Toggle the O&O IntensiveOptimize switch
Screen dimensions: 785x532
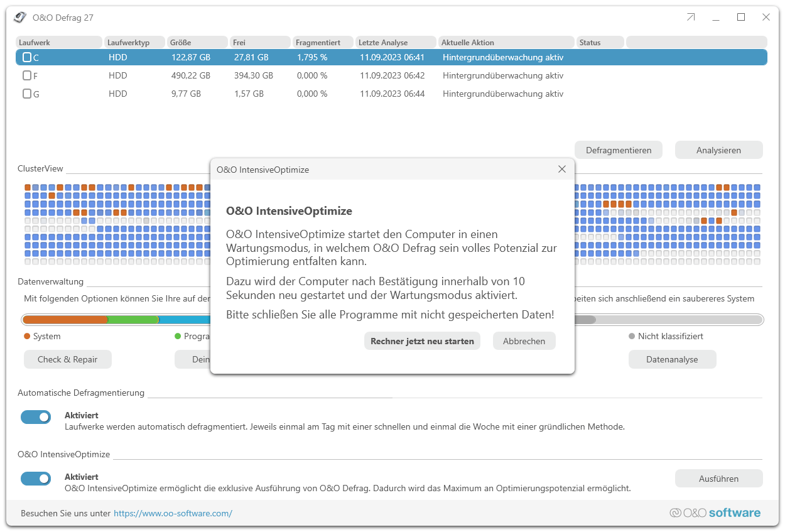click(x=36, y=479)
